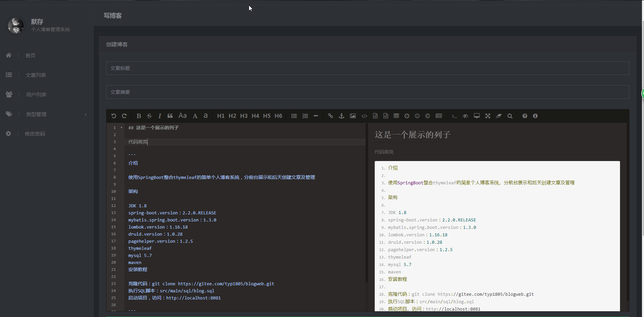This screenshot has height=317, width=644.
Task: Open 修改密码 in the sidebar
Action: pyautogui.click(x=35, y=134)
